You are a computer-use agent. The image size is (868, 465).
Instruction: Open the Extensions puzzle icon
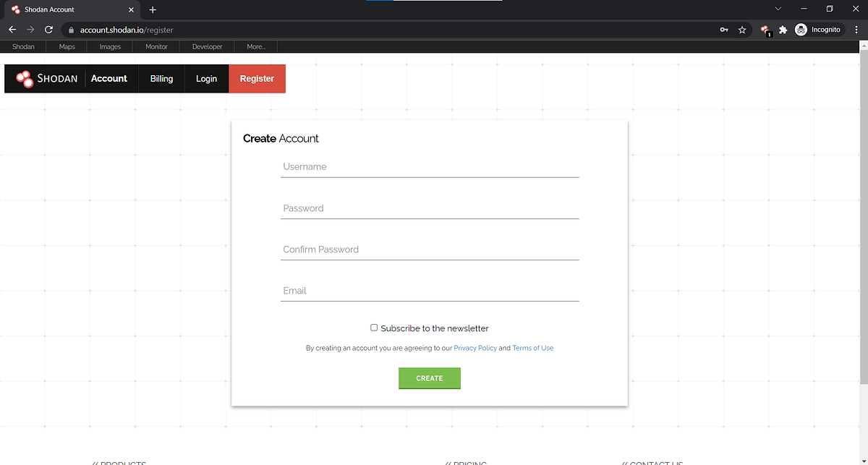click(x=783, y=30)
